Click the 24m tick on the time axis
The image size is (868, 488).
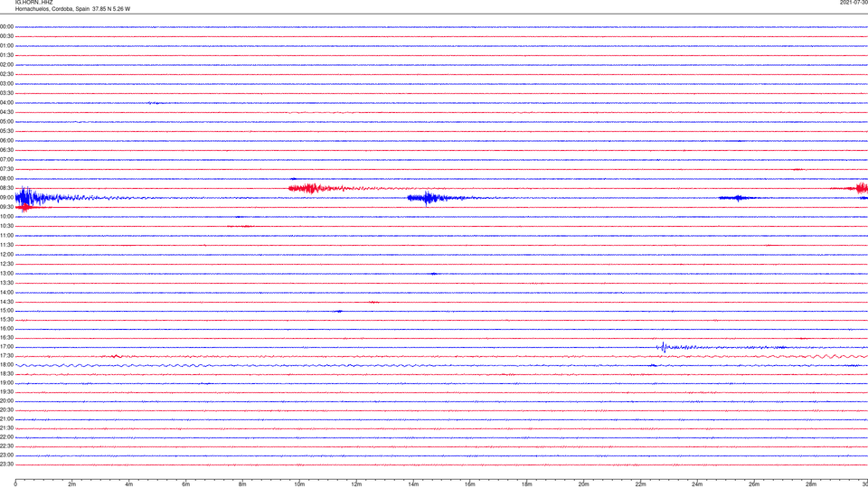point(697,484)
